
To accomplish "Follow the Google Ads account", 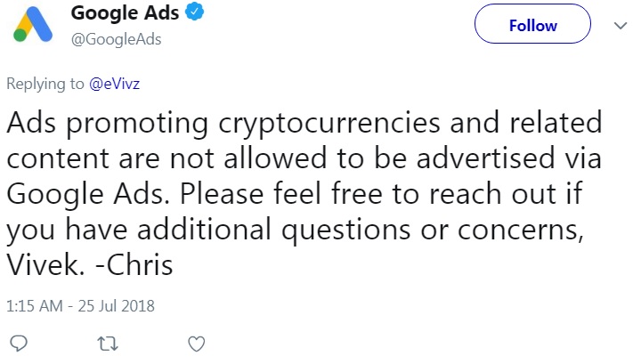I will click(x=532, y=26).
